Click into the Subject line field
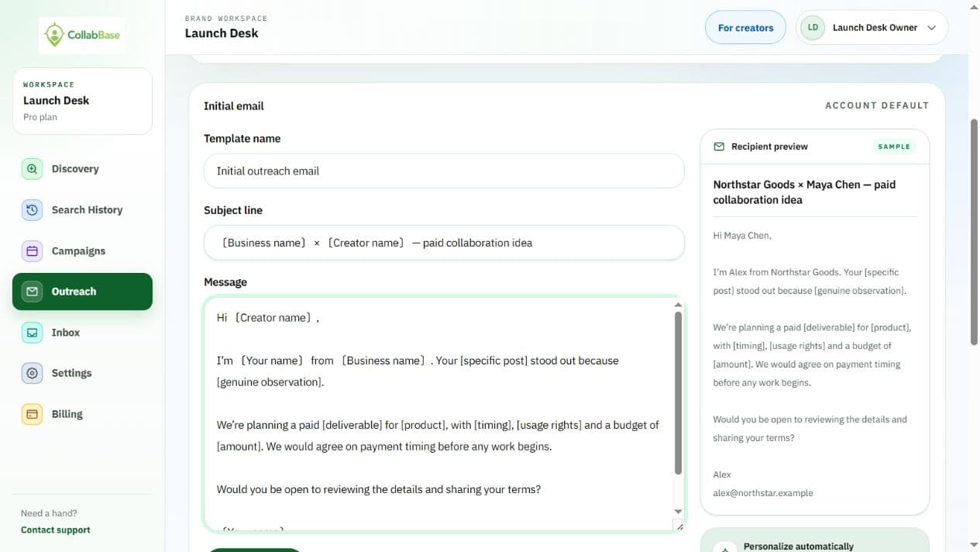Image resolution: width=980 pixels, height=552 pixels. click(444, 243)
